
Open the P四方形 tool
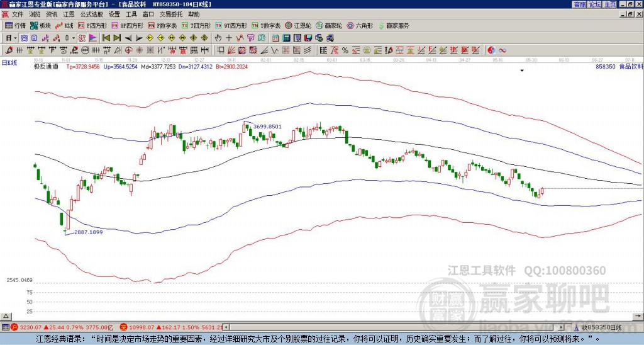tap(92, 25)
